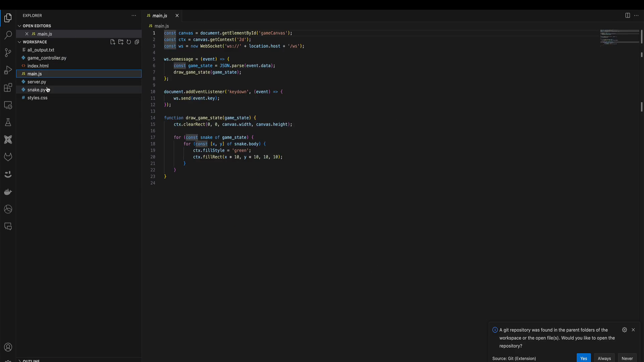Collapse all folders in Workspace explorer
Image resolution: width=644 pixels, height=362 pixels.
(137, 42)
